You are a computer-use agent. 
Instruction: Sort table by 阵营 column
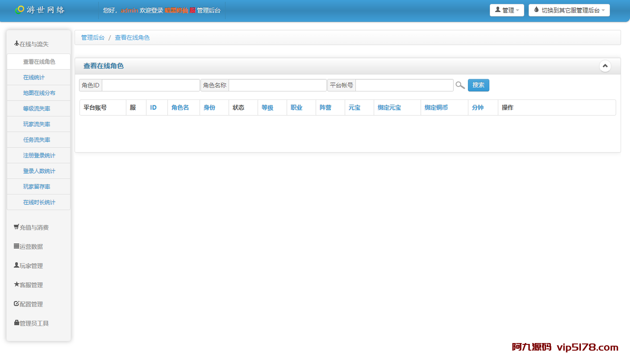tap(325, 108)
